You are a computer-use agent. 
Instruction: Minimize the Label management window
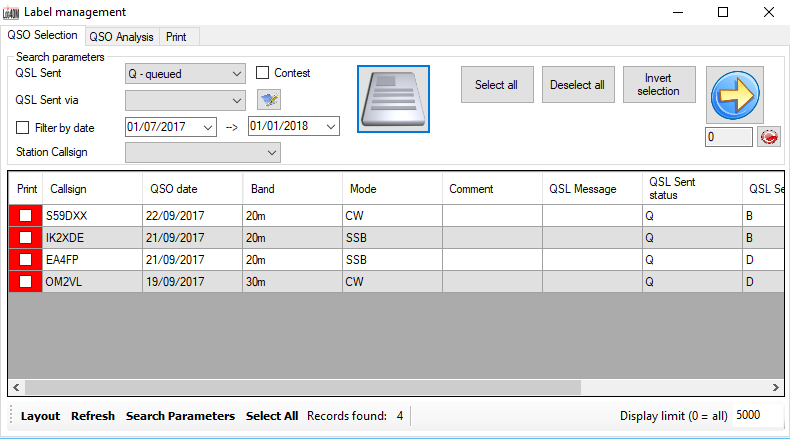pos(678,12)
